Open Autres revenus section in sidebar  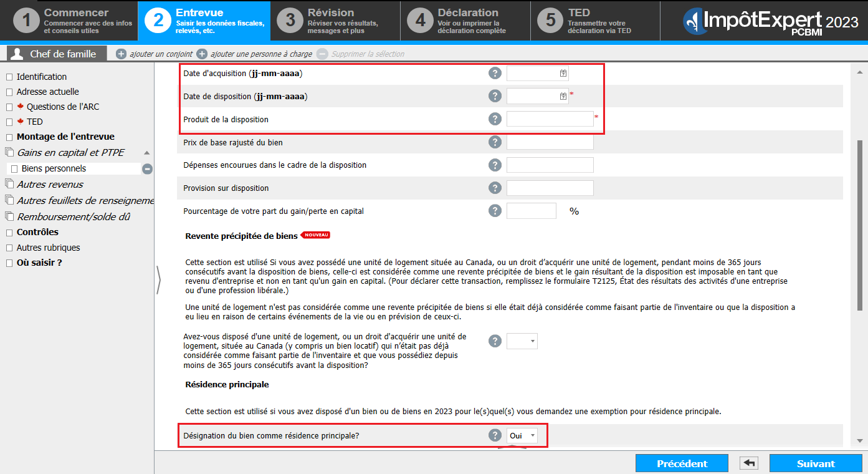click(x=50, y=184)
